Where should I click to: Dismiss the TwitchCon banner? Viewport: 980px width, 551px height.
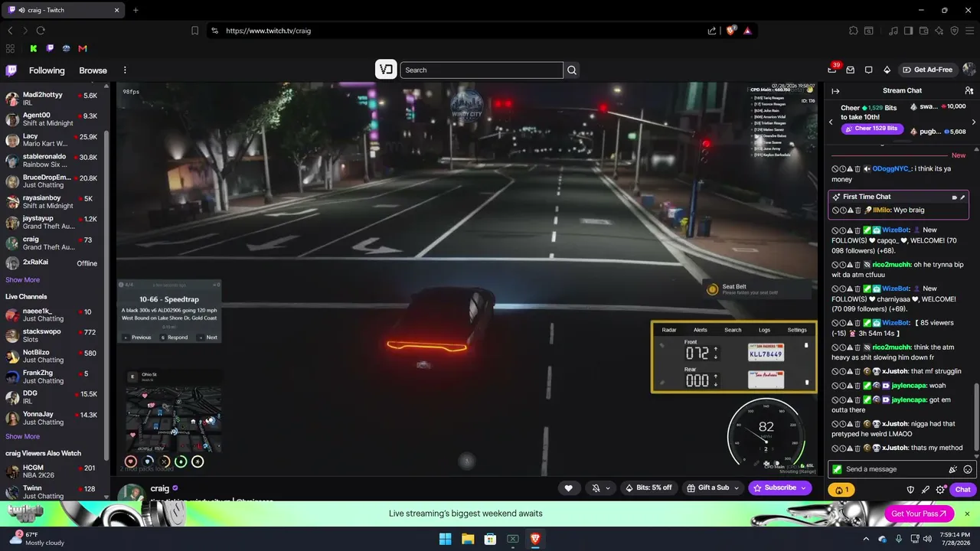pos(967,514)
